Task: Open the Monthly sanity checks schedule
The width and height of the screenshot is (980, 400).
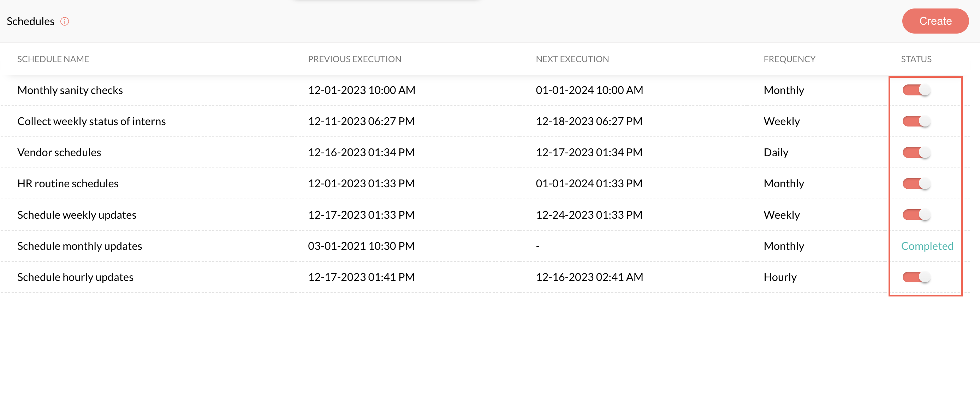Action: [70, 90]
